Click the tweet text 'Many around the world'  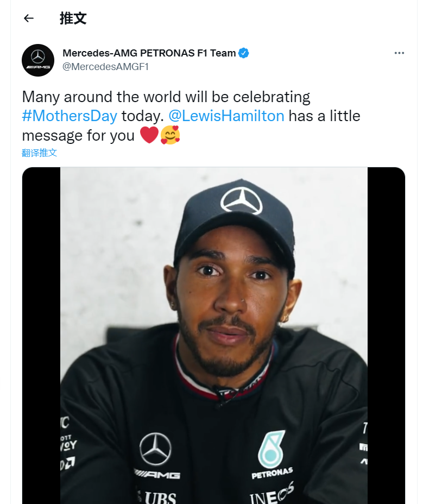[98, 97]
